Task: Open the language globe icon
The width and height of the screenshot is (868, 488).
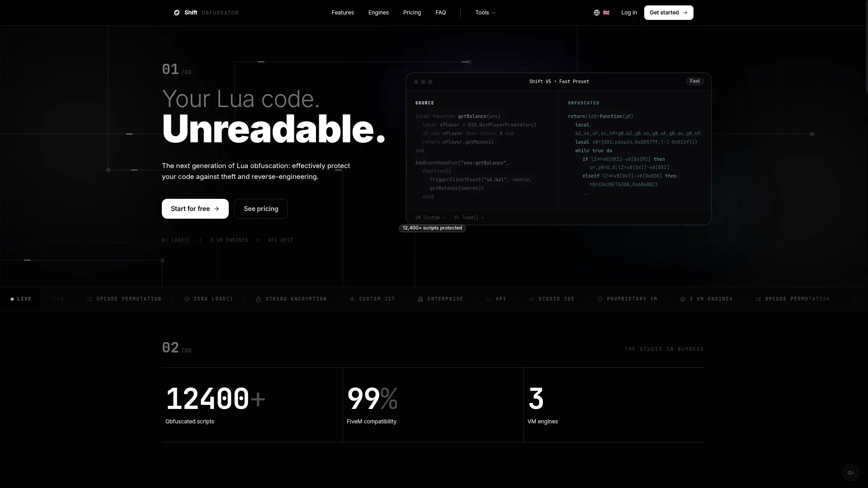Action: [x=597, y=13]
